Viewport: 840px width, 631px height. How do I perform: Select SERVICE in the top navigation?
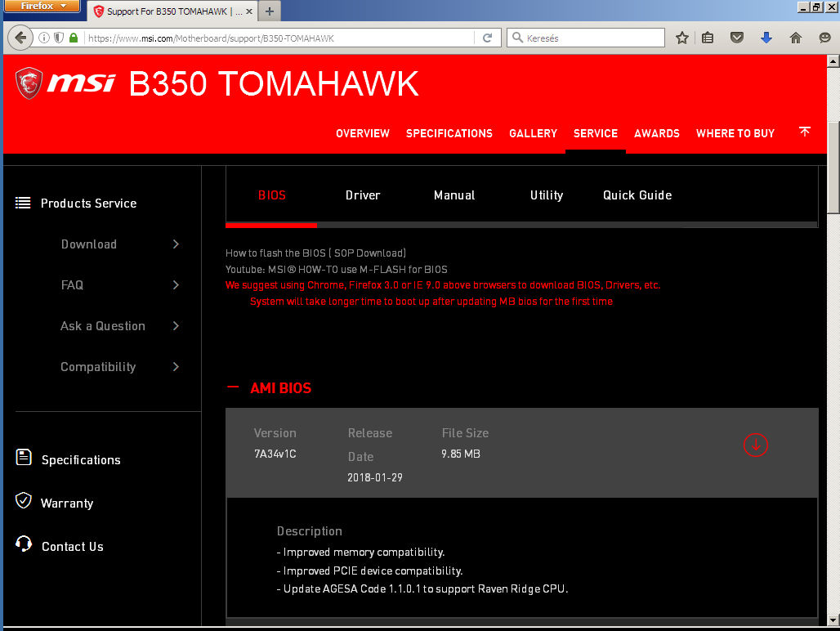pos(596,133)
